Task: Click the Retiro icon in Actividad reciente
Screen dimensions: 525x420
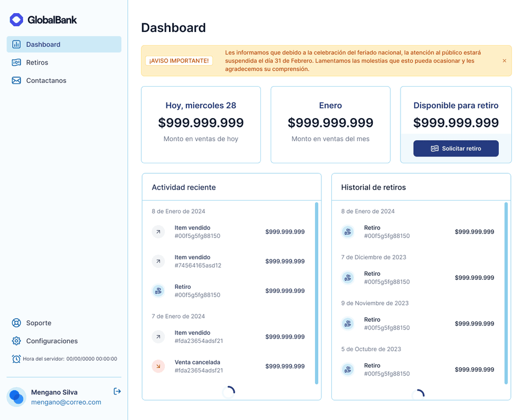Action: click(158, 291)
